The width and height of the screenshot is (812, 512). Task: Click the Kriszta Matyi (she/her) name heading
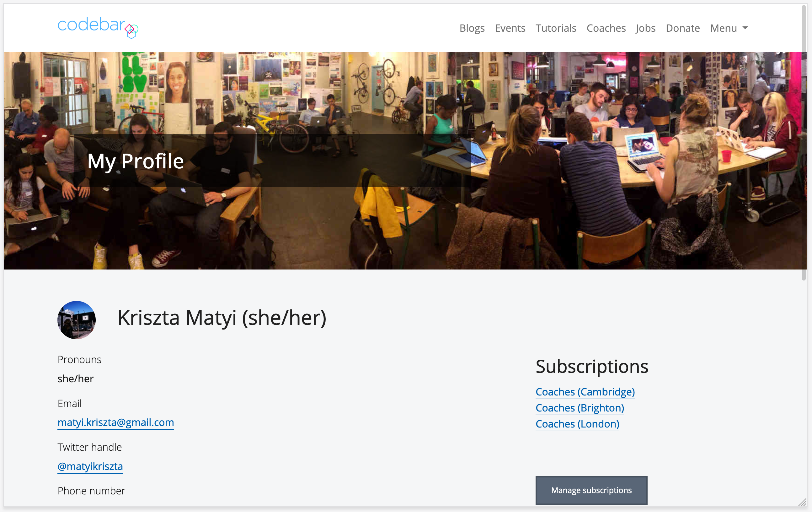pos(222,318)
